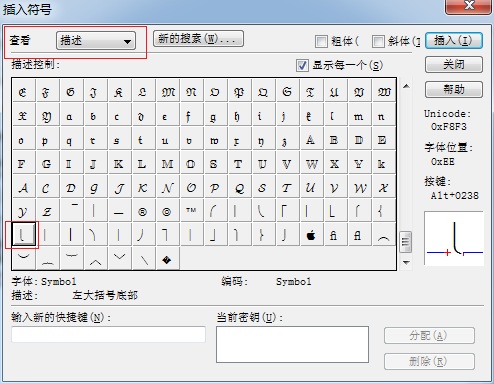Image resolution: width=494 pixels, height=384 pixels.
Task: Click the scrollbar down arrow
Action: (406, 263)
